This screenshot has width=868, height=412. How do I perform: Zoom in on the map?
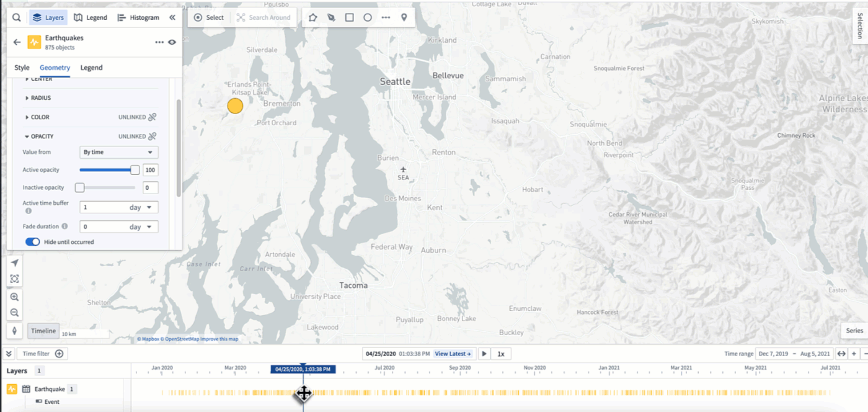point(14,297)
